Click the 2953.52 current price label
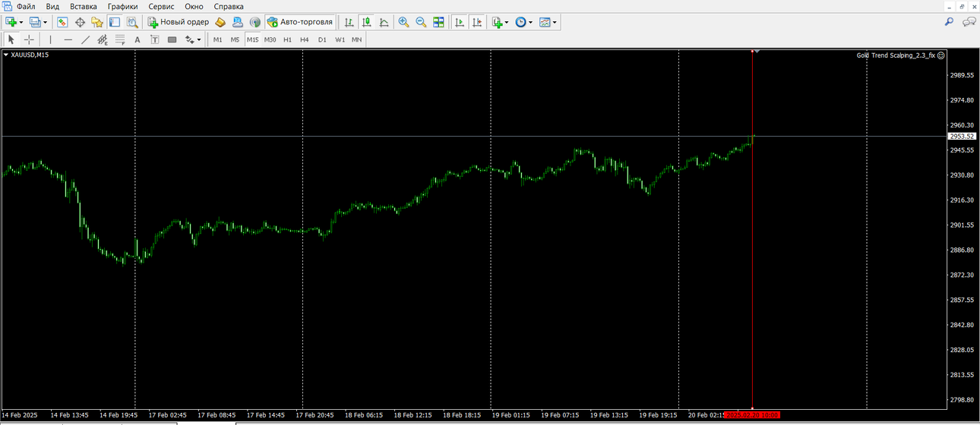Screen dimensions: 980x425 962,137
